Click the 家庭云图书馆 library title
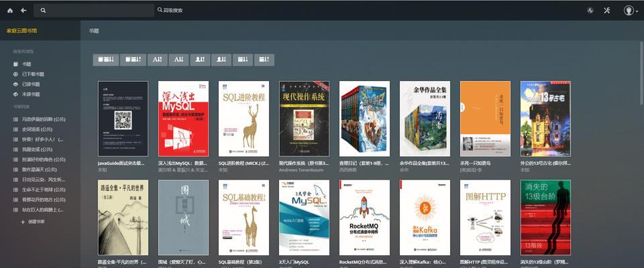 click(21, 30)
